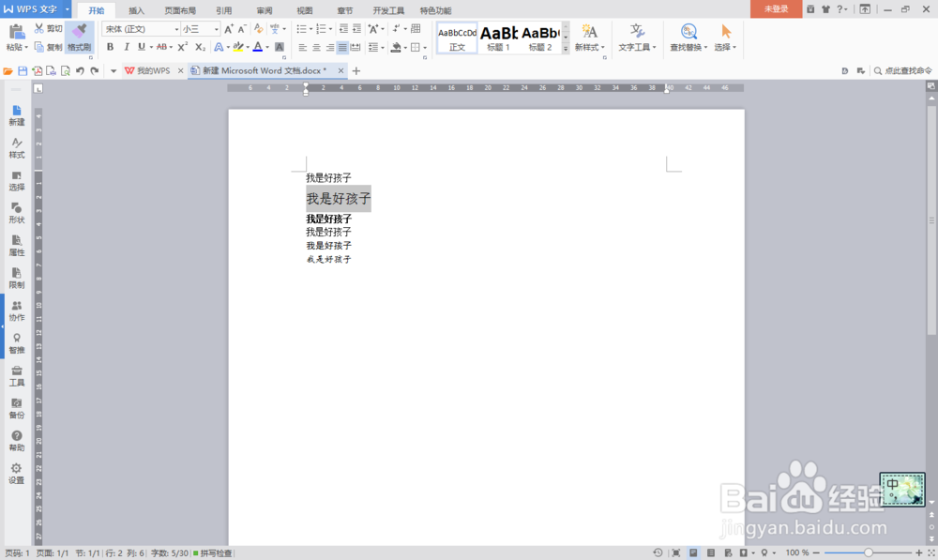Set justified text alignment
Screen dimensions: 938x560
(342, 47)
